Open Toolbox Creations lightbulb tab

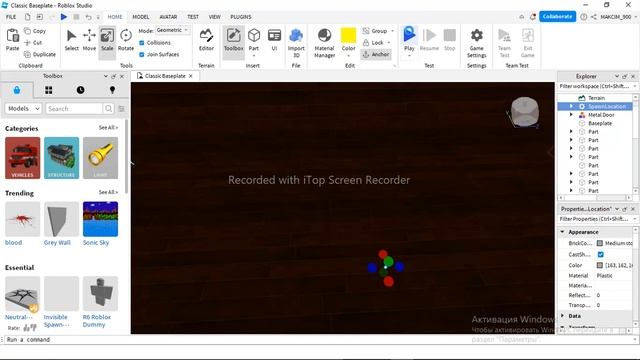(x=112, y=90)
